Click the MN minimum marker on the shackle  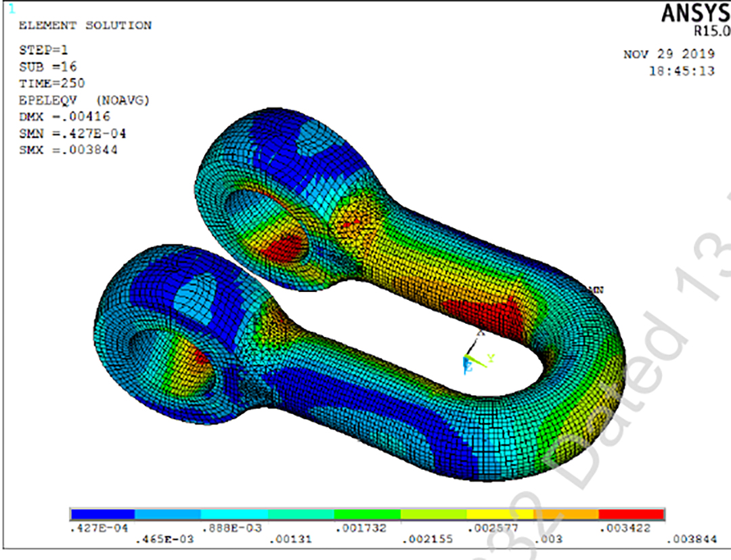596,290
